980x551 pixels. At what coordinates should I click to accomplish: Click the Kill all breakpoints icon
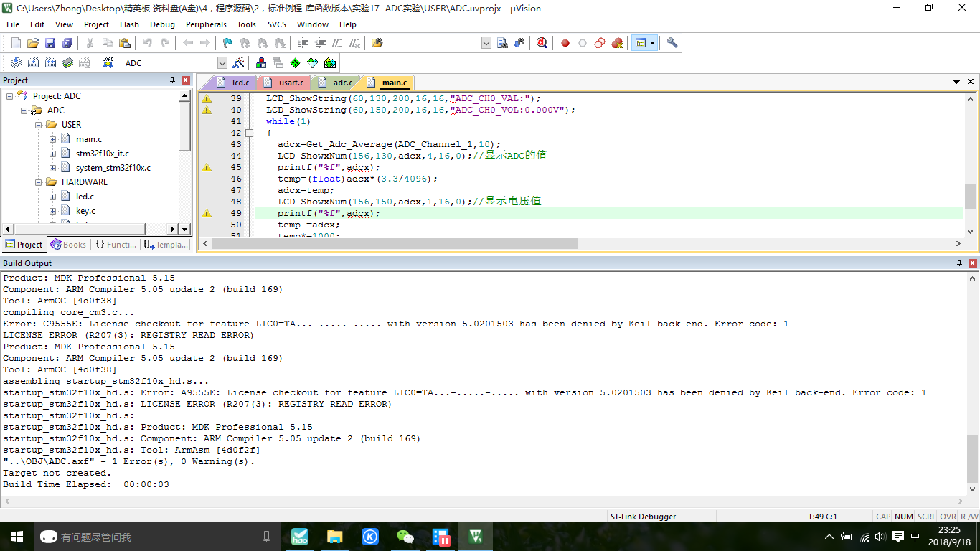click(617, 43)
